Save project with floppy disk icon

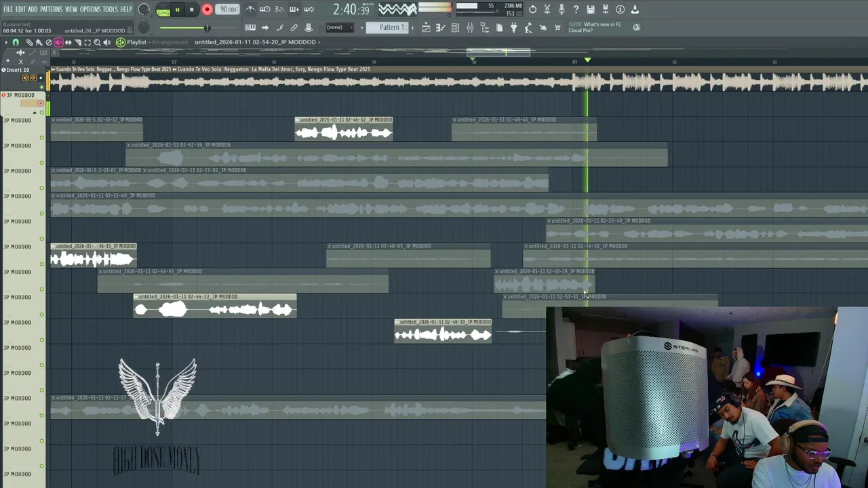click(591, 9)
